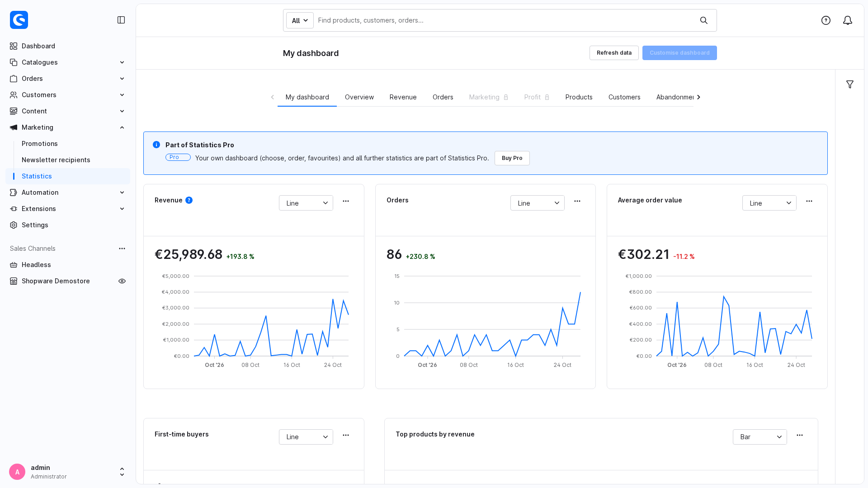Image resolution: width=868 pixels, height=488 pixels.
Task: Click the search magnifier icon
Action: 704,20
